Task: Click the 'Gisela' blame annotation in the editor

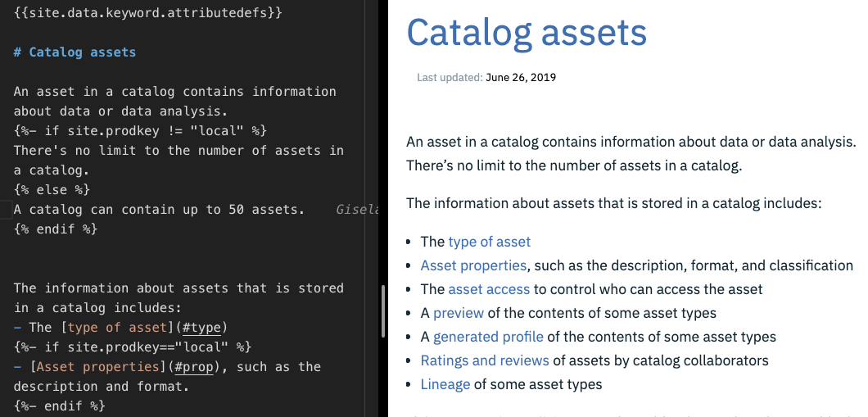Action: point(357,210)
